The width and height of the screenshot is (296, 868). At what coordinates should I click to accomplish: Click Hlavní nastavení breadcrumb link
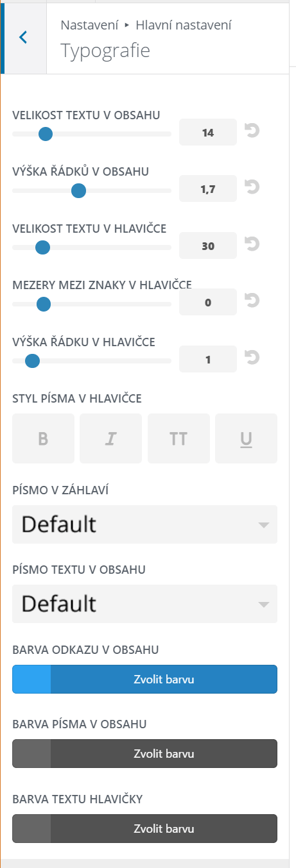pos(184,25)
